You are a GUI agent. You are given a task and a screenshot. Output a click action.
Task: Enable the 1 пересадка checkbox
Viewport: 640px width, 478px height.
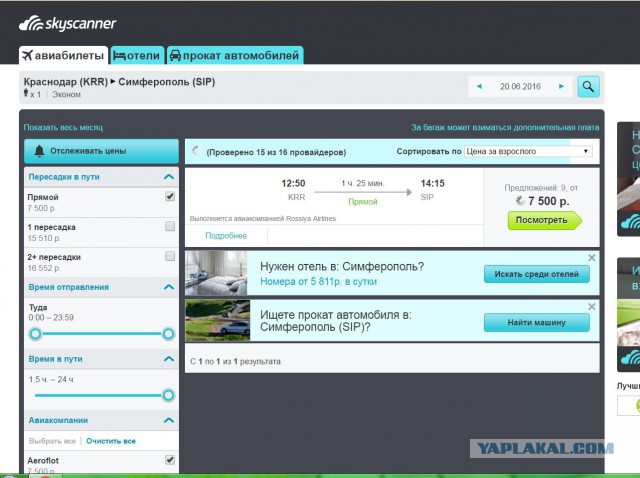(170, 226)
